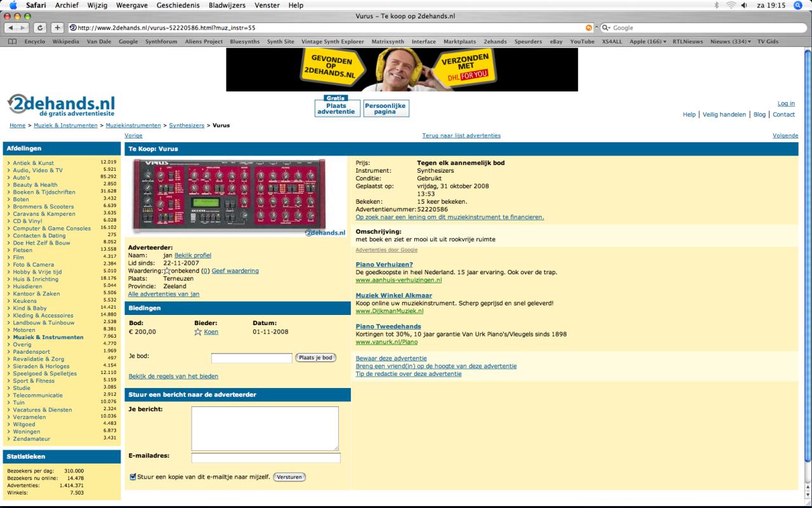This screenshot has height=508, width=812.
Task: Click the 'Piano Verhuizen?' ad link
Action: pyautogui.click(x=384, y=264)
